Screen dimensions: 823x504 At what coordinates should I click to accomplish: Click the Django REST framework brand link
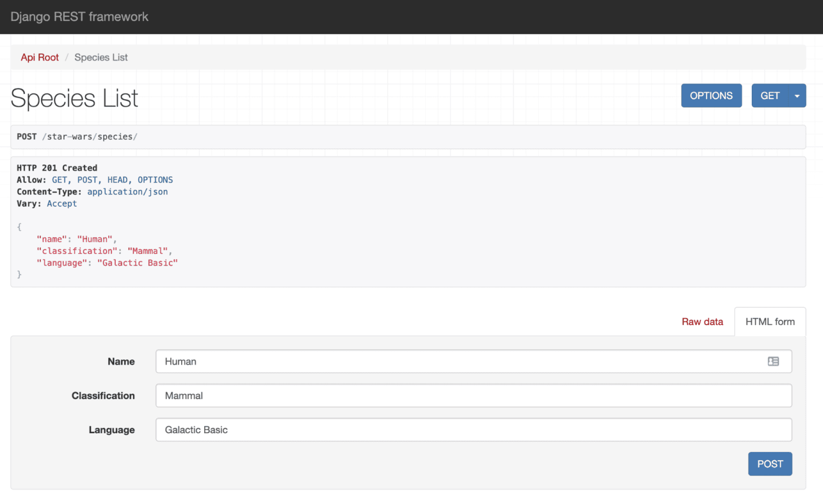(x=79, y=17)
